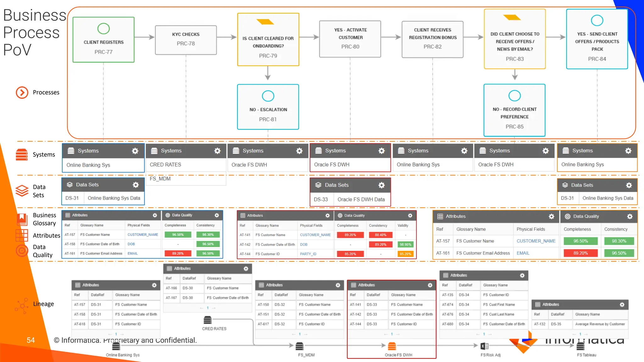Click AT-167 FS Customer Date of Birth row
The height and width of the screenshot is (362, 644).
coord(208,298)
